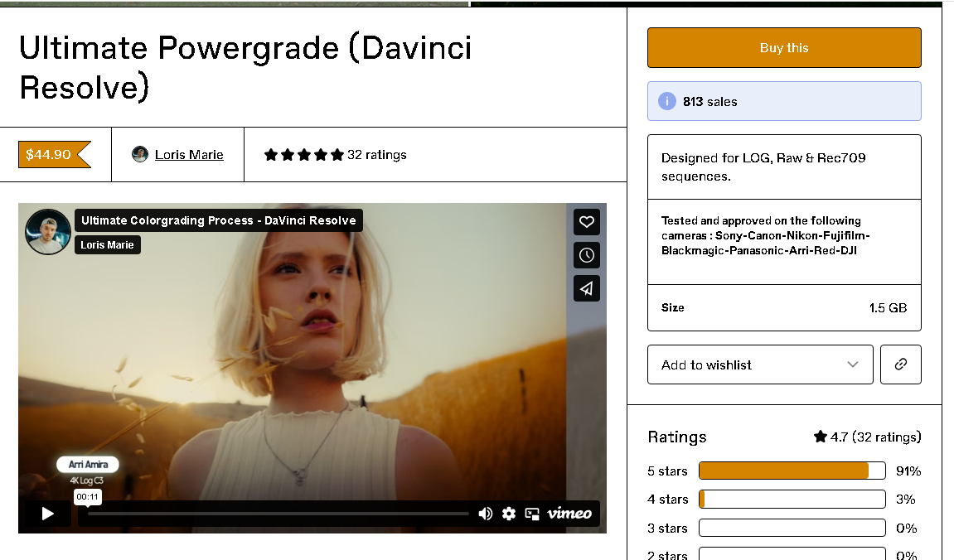The image size is (954, 560).
Task: Click the Ratings section heading
Action: pyautogui.click(x=677, y=437)
